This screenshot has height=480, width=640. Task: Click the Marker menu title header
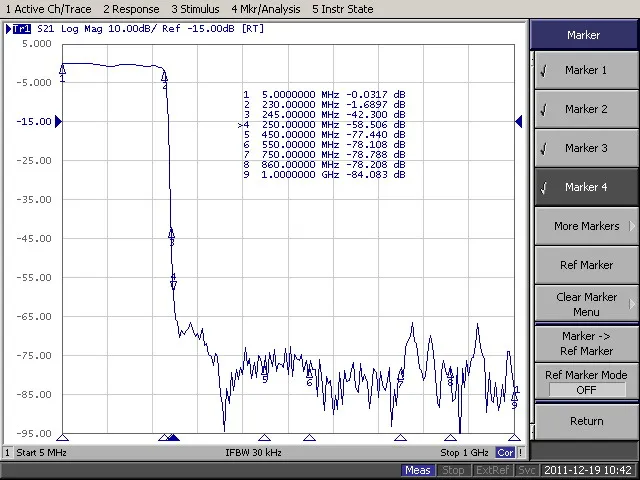point(584,35)
